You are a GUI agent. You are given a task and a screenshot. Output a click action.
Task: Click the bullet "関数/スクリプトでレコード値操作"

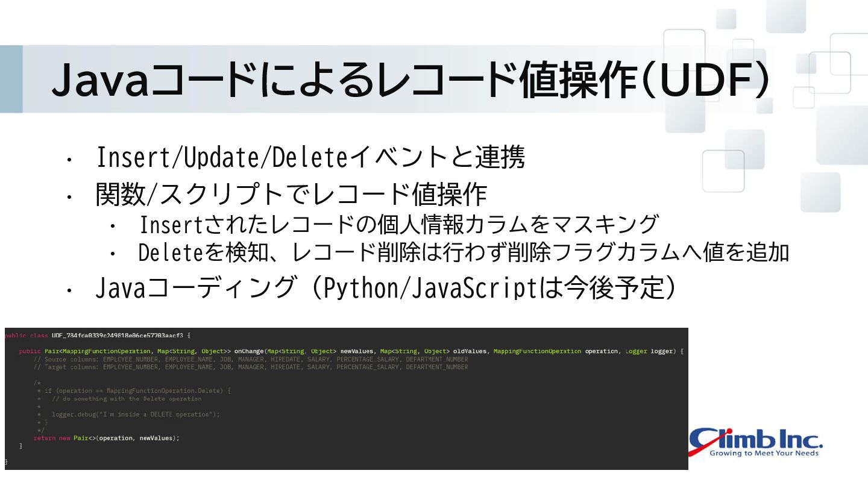[x=291, y=195]
